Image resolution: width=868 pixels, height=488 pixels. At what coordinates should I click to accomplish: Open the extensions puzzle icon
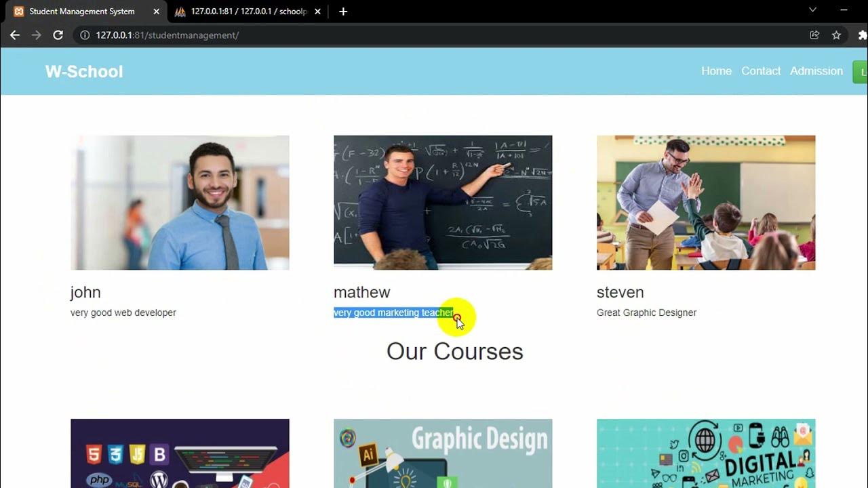point(863,35)
